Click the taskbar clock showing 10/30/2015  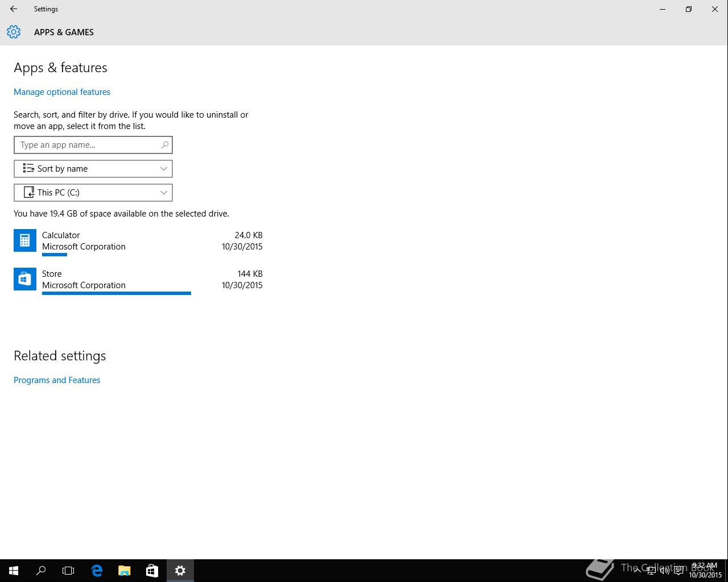tap(705, 571)
